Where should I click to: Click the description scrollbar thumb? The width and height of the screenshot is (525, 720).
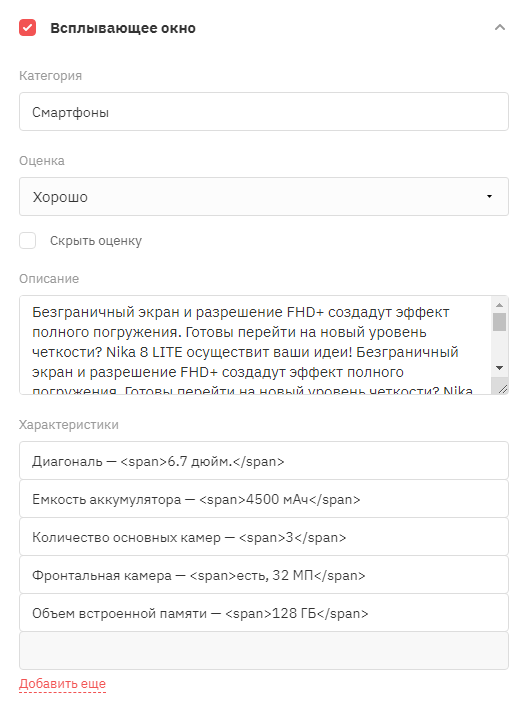(x=500, y=322)
